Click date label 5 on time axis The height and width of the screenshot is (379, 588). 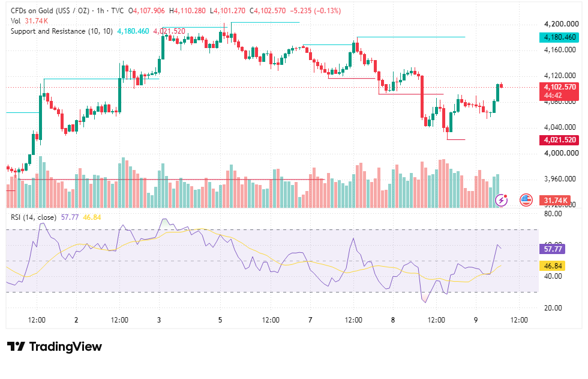tap(220, 320)
